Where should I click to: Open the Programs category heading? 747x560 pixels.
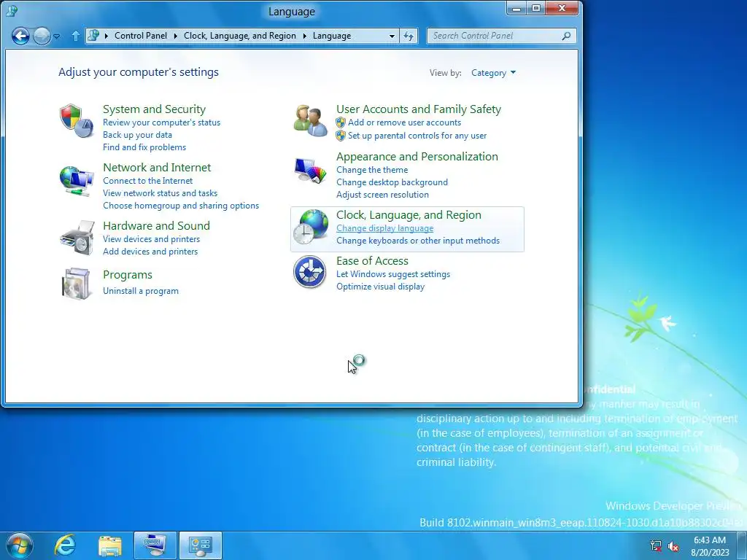(128, 275)
